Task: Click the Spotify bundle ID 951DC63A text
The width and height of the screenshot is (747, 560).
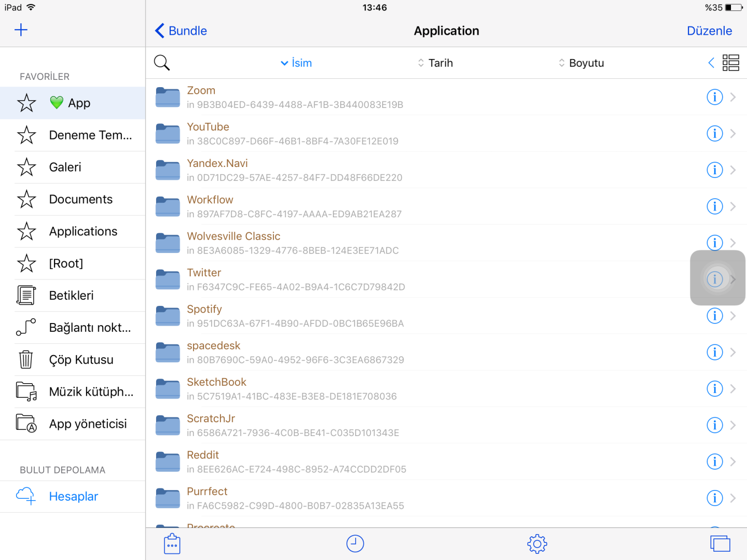Action: click(295, 324)
